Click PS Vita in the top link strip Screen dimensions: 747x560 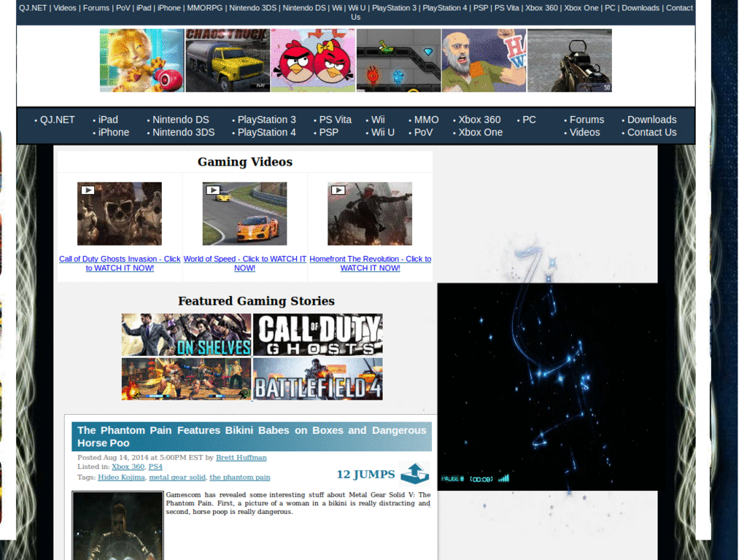point(506,8)
